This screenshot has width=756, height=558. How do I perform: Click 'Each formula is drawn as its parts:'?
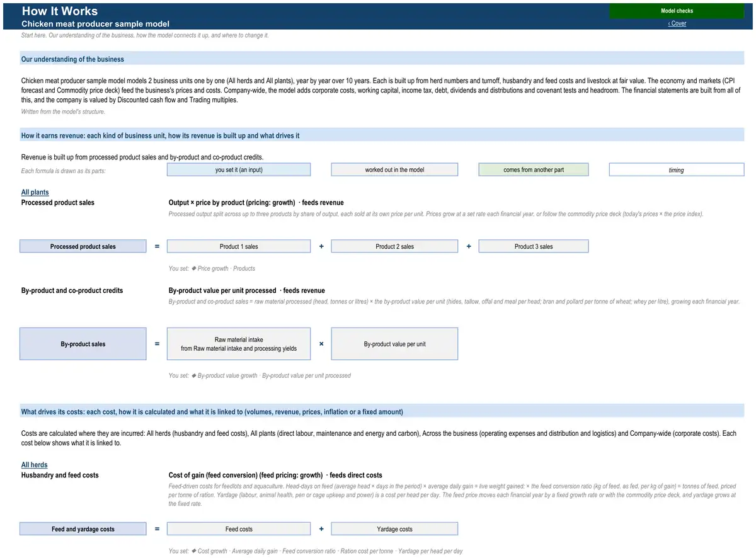[63, 171]
